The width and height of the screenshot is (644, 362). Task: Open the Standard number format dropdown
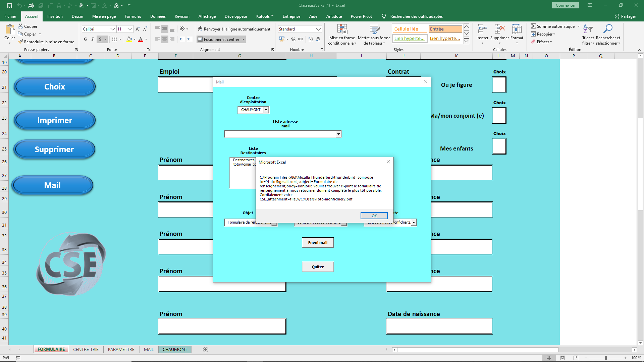pos(318,29)
